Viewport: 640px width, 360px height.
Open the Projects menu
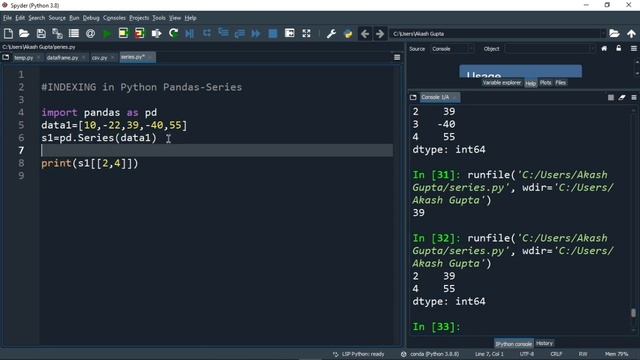click(139, 18)
